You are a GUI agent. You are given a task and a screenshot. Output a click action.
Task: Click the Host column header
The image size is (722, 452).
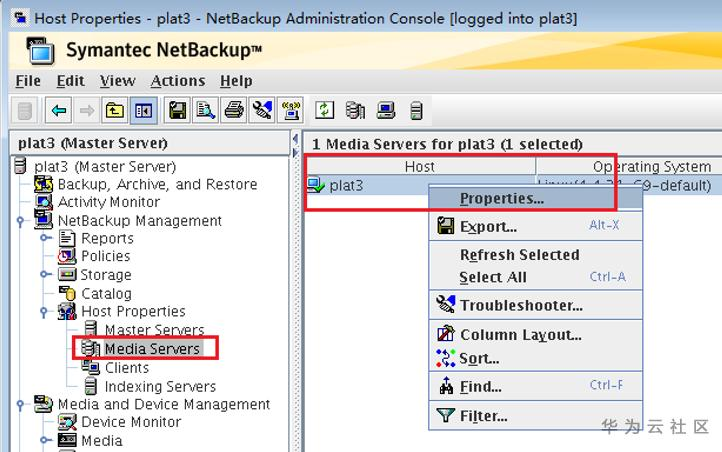[420, 166]
